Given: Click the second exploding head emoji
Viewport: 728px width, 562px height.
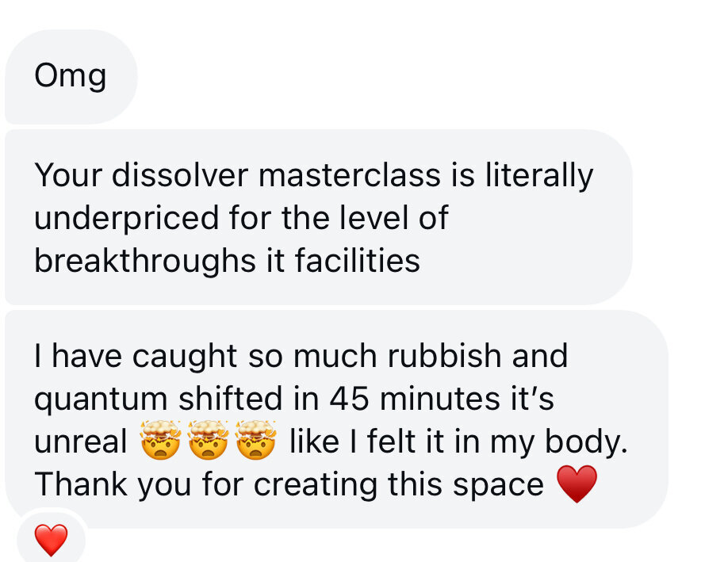Looking at the screenshot, I should pos(209,440).
